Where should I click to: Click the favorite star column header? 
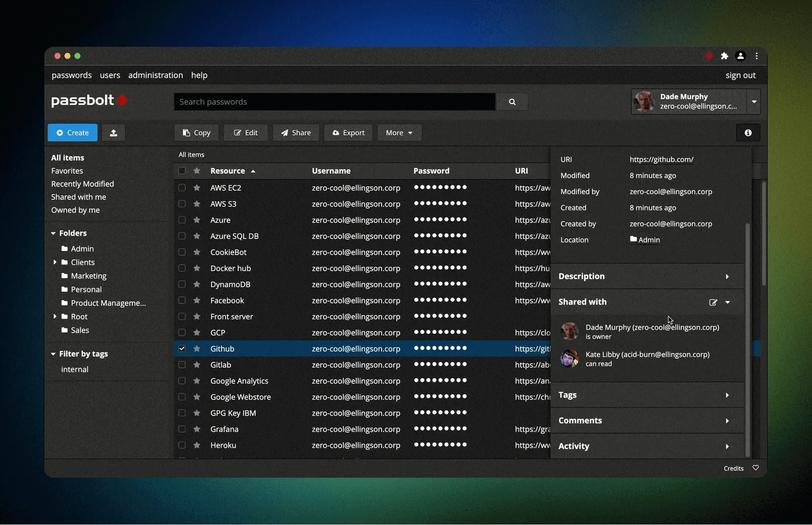[197, 171]
